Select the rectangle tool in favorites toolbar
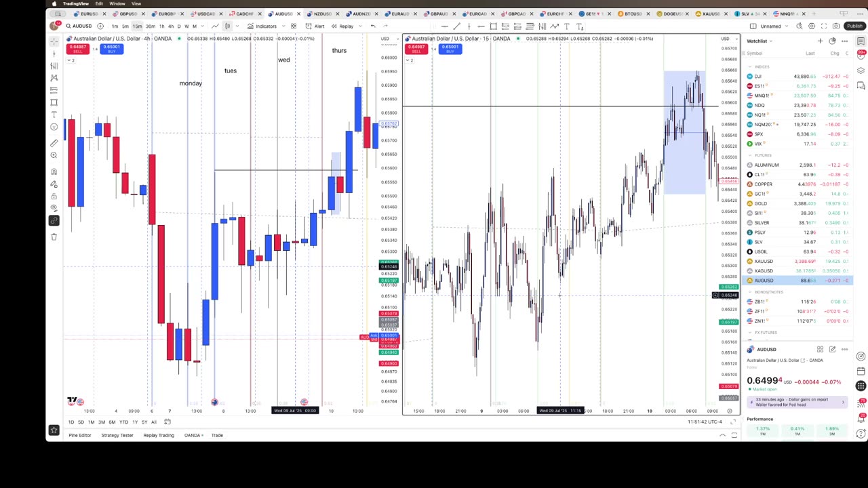Viewport: 868px width, 488px height. click(x=493, y=26)
